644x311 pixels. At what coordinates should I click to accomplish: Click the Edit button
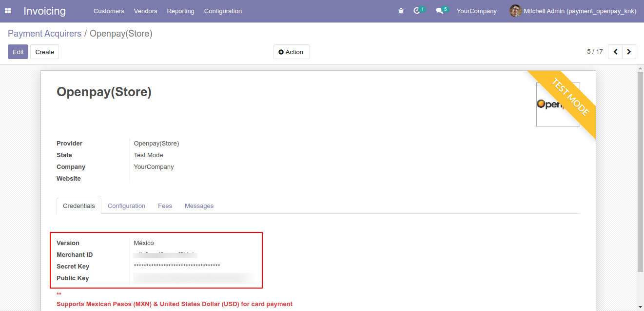coord(18,52)
